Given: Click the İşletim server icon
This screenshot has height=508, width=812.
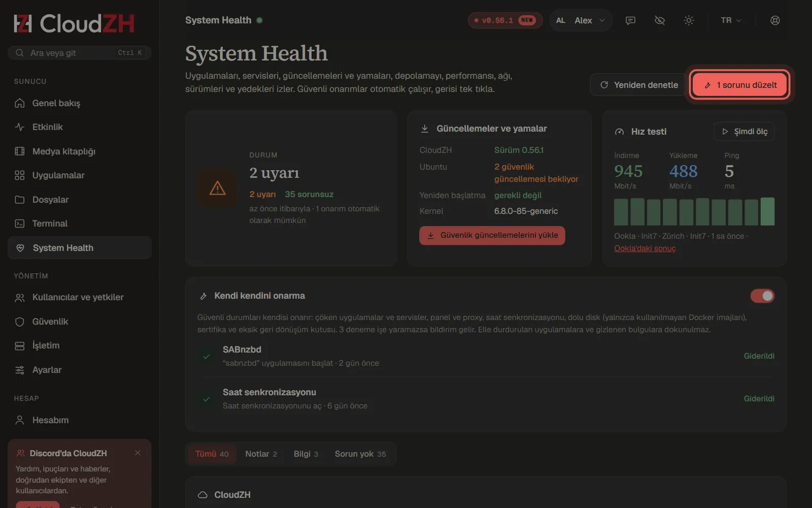Looking at the screenshot, I should tap(20, 346).
